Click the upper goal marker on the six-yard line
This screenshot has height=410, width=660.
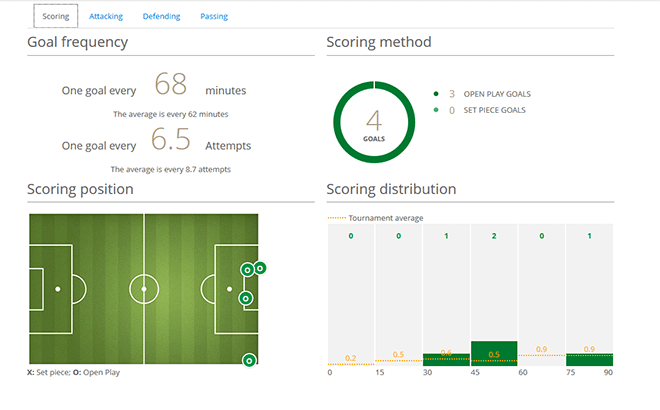point(247,269)
